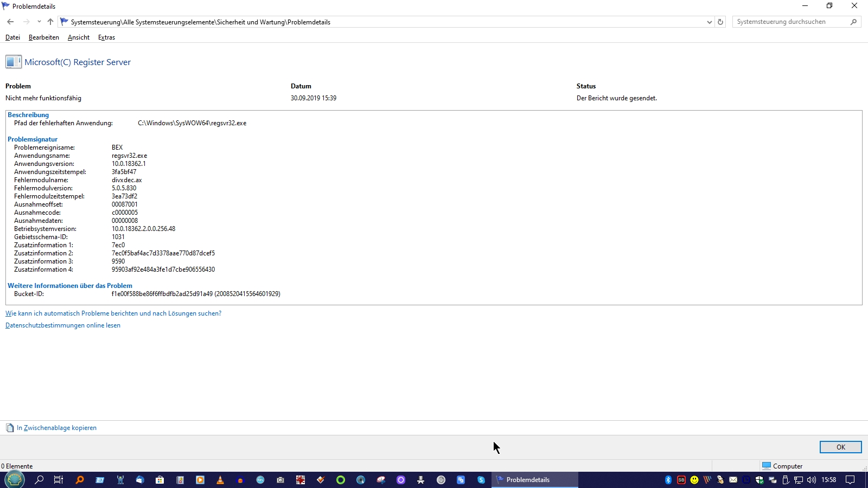Click the forward navigation arrow
Screen dimensions: 868x488
[26, 22]
